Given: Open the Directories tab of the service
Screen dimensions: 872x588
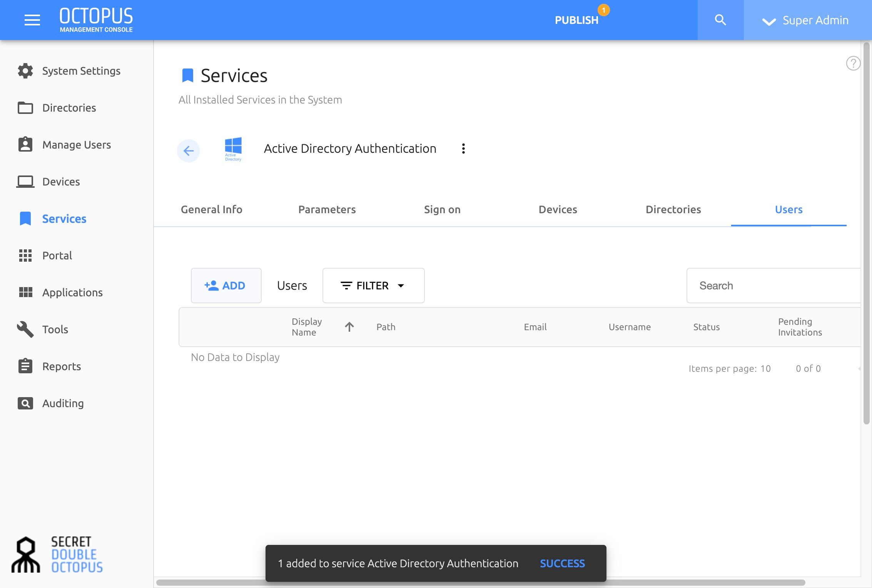Looking at the screenshot, I should (673, 209).
